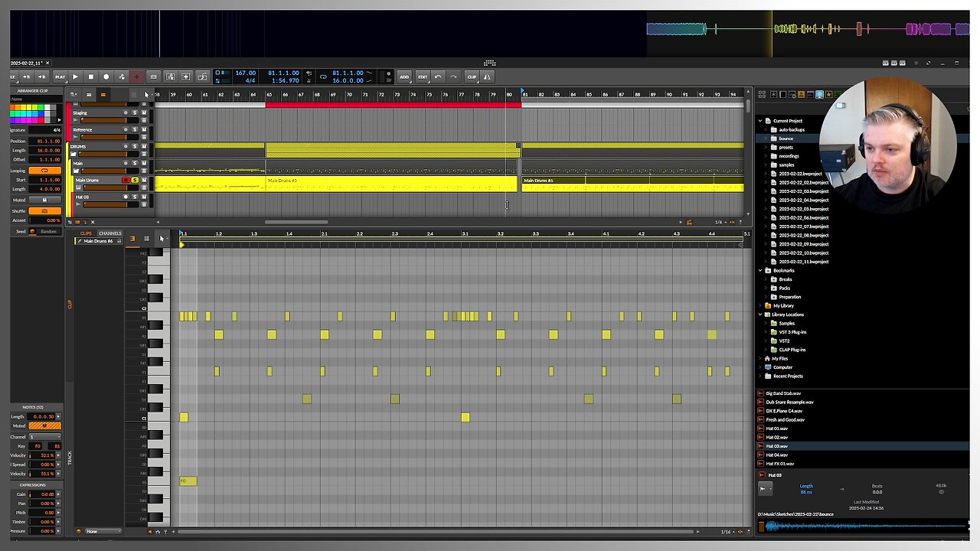This screenshot has height=551, width=980.
Task: Open the expression None dropdown at bottom
Action: pos(102,531)
